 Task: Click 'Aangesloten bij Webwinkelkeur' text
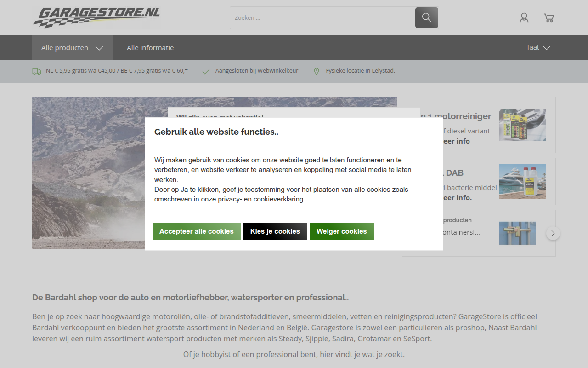(257, 71)
